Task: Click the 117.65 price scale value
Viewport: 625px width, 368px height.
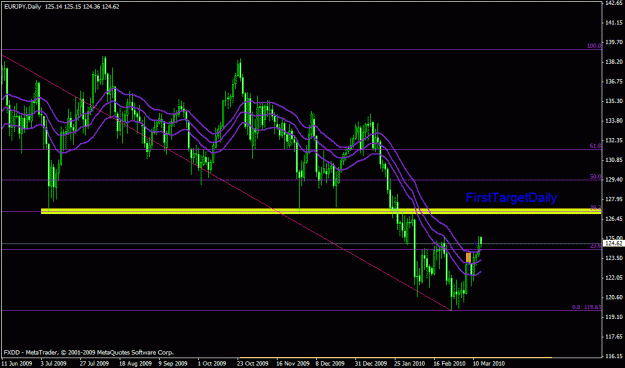Action: tap(614, 337)
